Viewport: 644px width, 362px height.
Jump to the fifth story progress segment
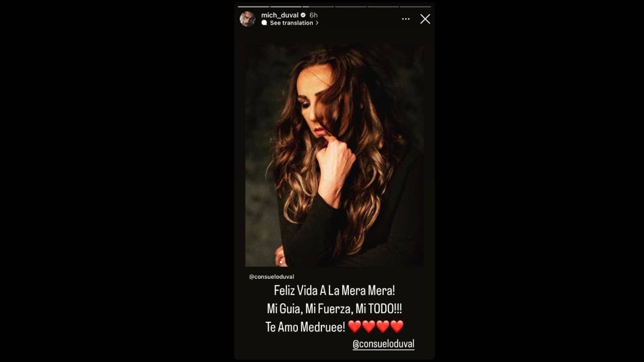pyautogui.click(x=383, y=6)
